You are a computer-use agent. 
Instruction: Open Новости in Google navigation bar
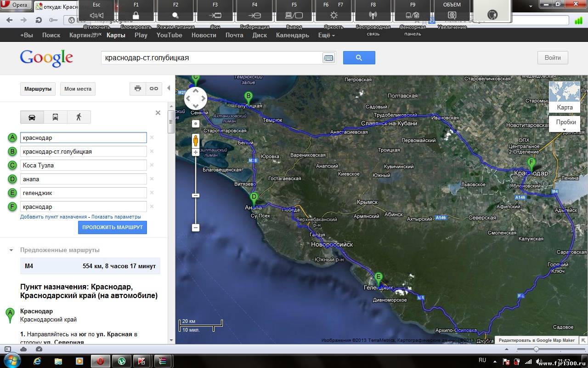204,35
